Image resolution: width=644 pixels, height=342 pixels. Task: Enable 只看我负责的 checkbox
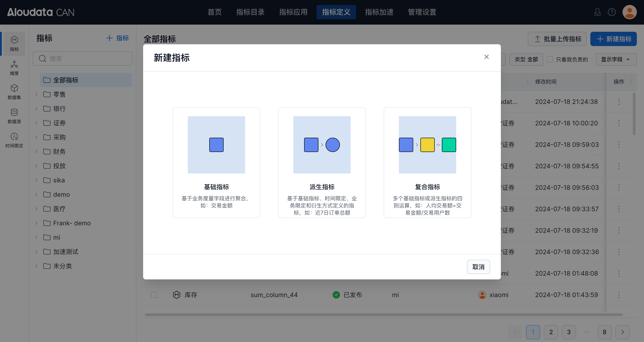[550, 59]
